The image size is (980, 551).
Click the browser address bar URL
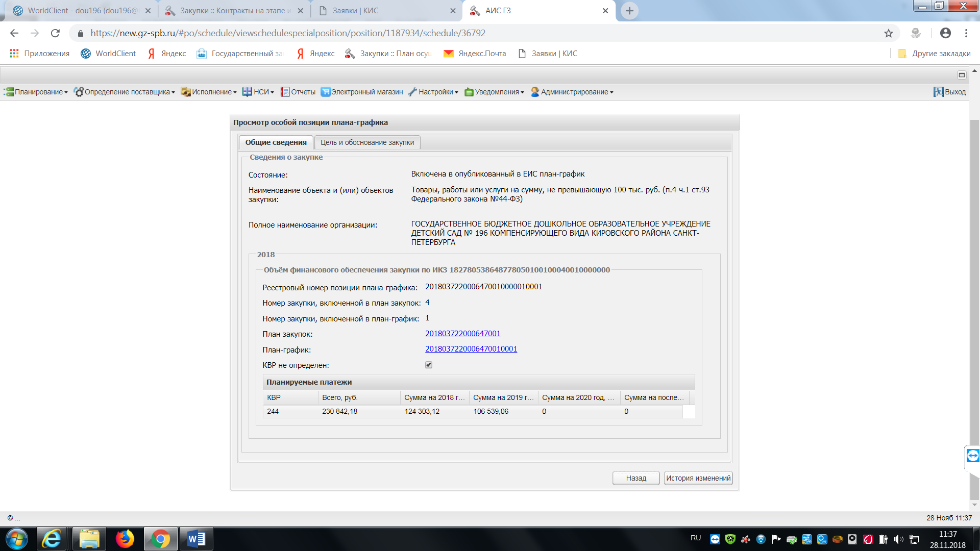point(288,33)
